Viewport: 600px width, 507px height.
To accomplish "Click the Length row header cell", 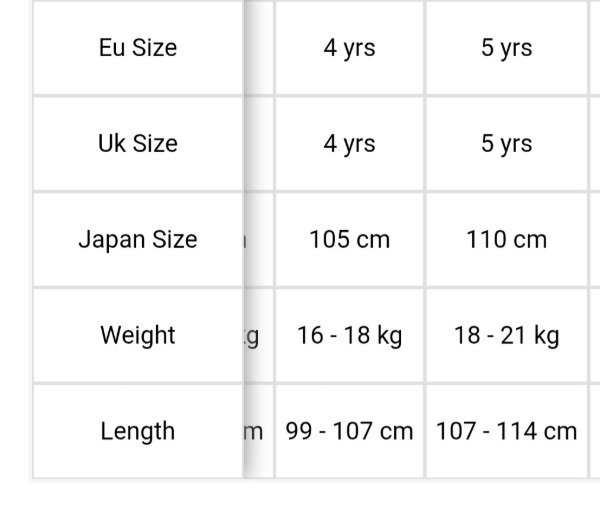I will (x=138, y=431).
